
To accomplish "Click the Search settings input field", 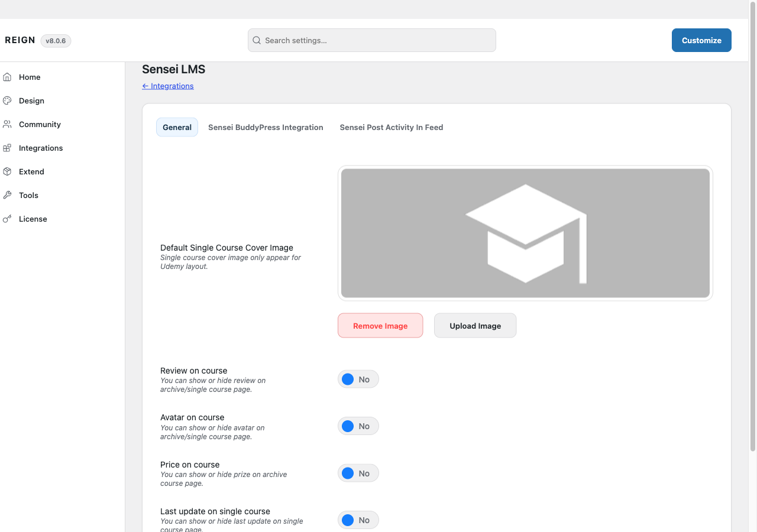I will point(371,40).
